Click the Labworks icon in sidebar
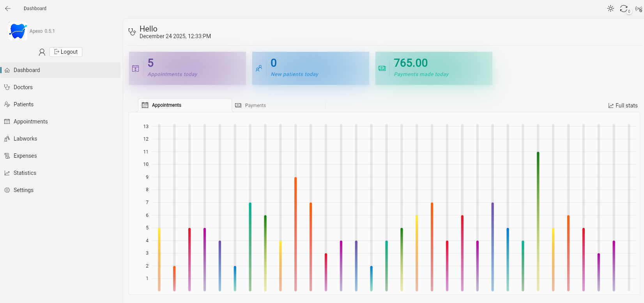This screenshot has height=303, width=644. click(x=7, y=139)
